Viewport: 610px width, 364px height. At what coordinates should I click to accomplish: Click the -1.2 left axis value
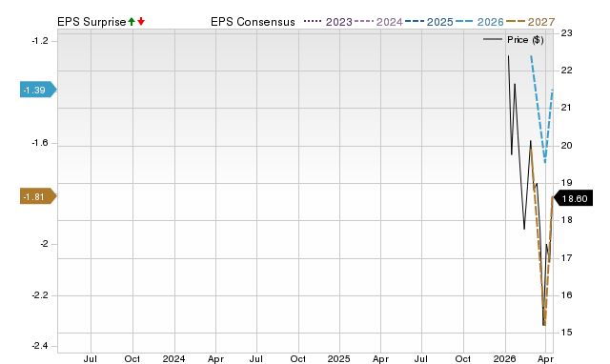point(40,41)
